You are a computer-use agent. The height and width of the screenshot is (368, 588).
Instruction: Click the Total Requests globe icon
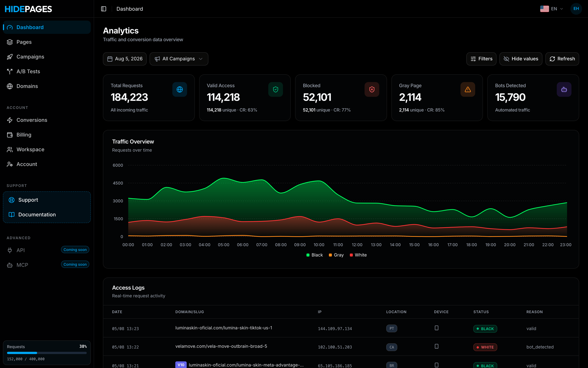pos(180,90)
